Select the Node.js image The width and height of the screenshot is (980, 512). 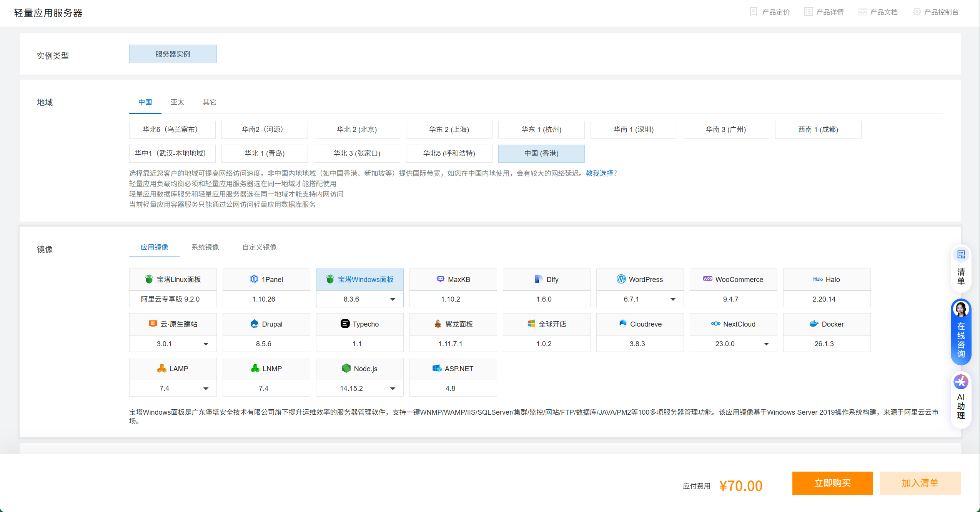point(359,369)
